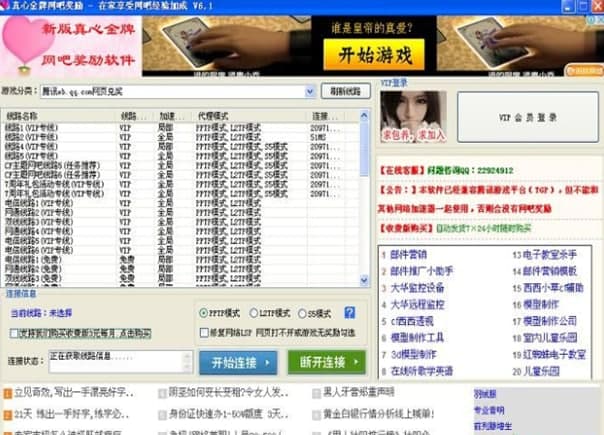Click orange icon beside 21天 ad link
This screenshot has width=604, height=435.
tap(8, 415)
